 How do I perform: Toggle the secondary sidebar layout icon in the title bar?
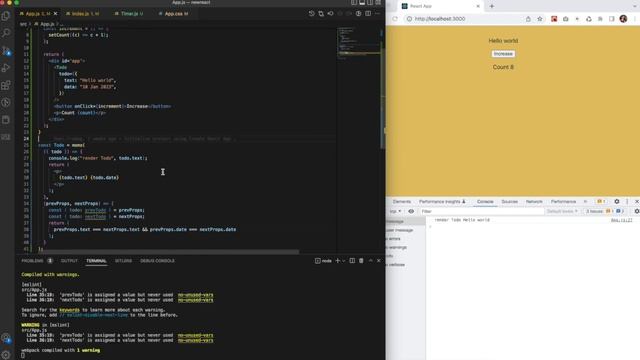coord(370,2)
